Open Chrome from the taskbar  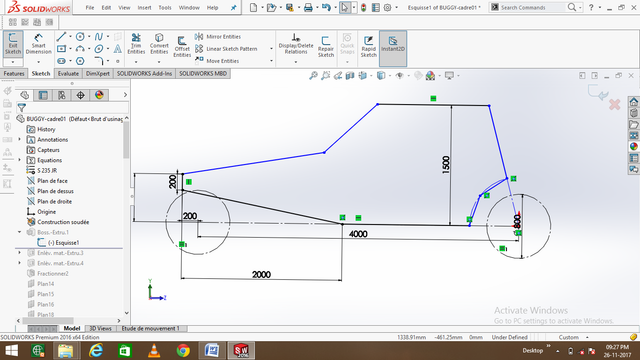click(183, 350)
